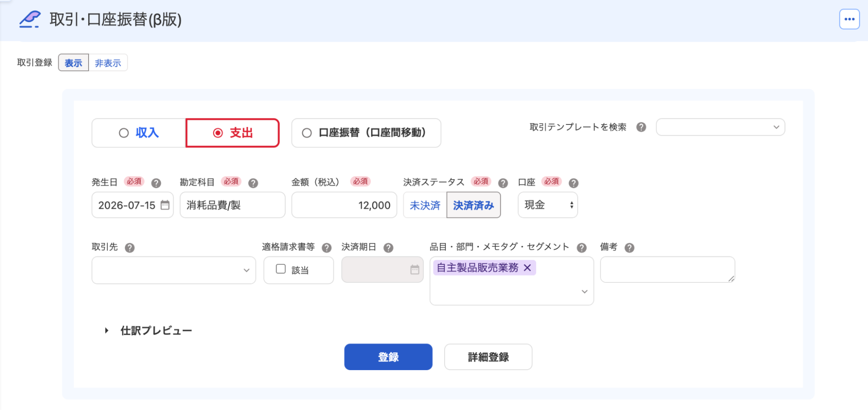The image size is (868, 410).
Task: Switch 取引登録 to 表示
Action: (73, 63)
